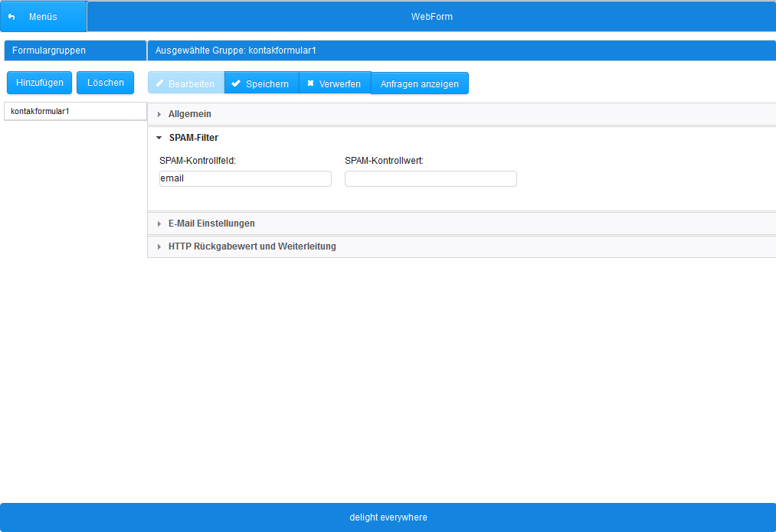Click the Löschen button
Image resolution: width=776 pixels, height=532 pixels.
click(104, 82)
